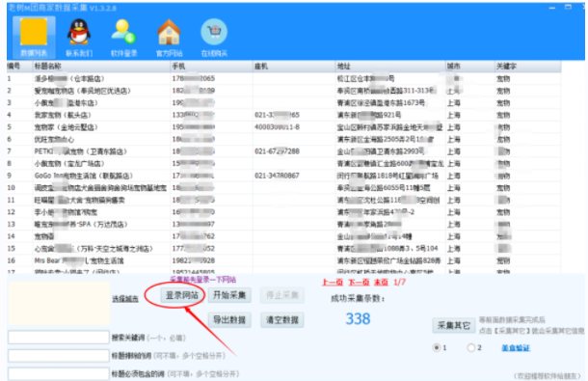Click the 采集其它 button
Viewport: 588px width, 381px height.
tap(454, 325)
